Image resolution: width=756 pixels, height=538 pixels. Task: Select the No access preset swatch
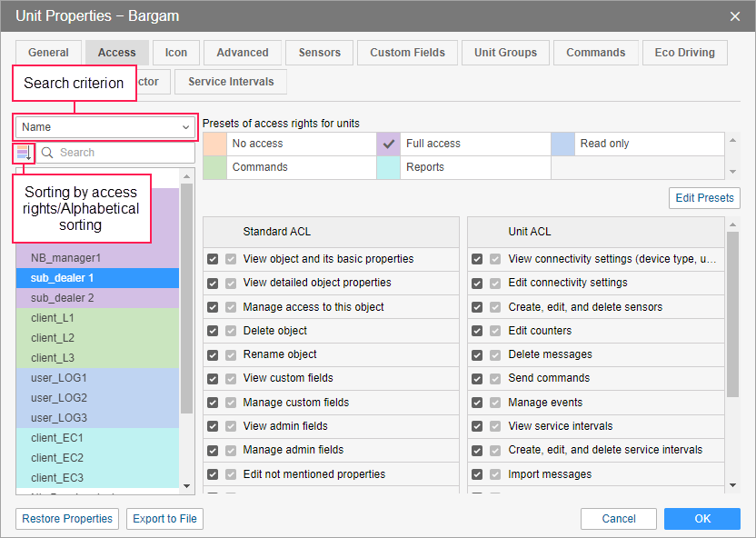point(214,144)
